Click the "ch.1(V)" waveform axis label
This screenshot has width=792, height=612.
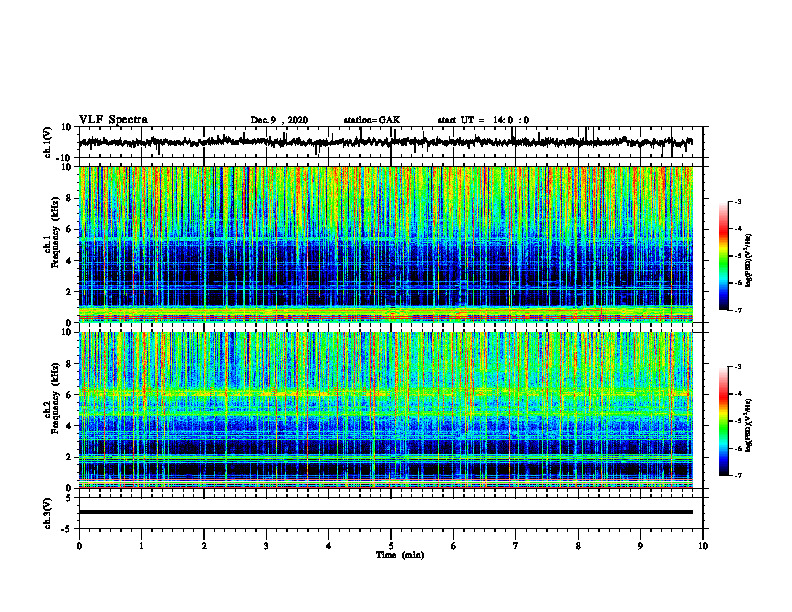tap(48, 142)
